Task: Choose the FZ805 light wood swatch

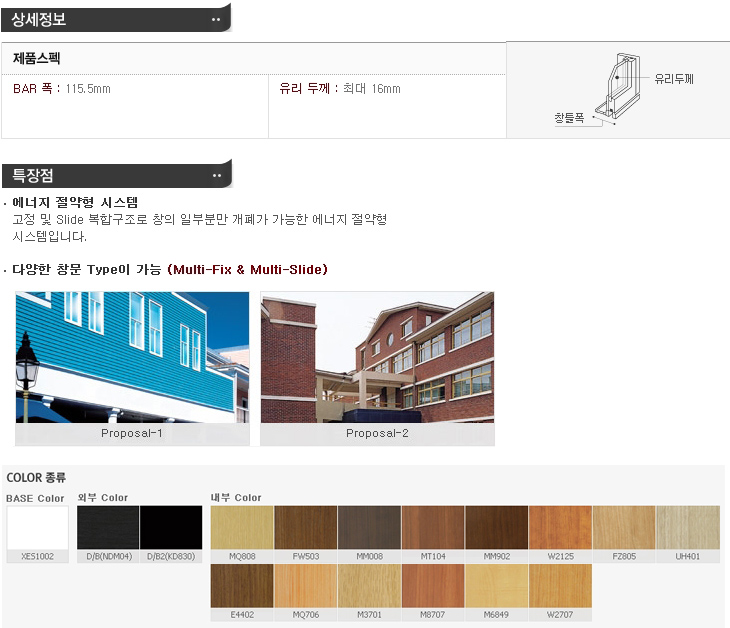Action: tap(624, 527)
